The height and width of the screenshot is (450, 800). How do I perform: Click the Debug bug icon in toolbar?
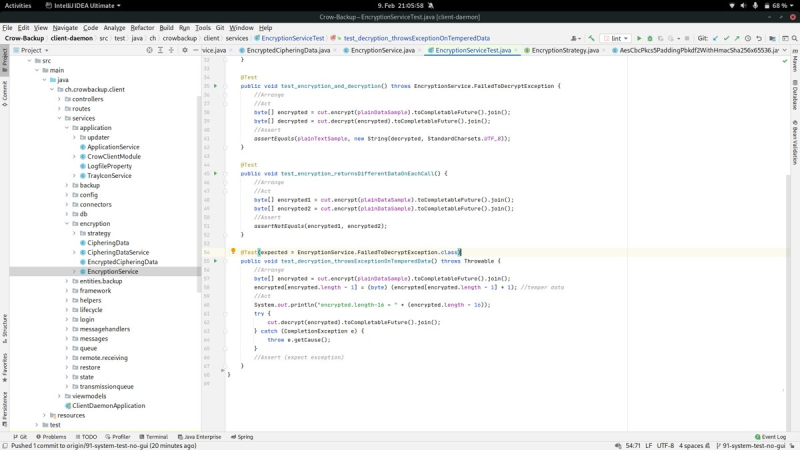[650, 38]
